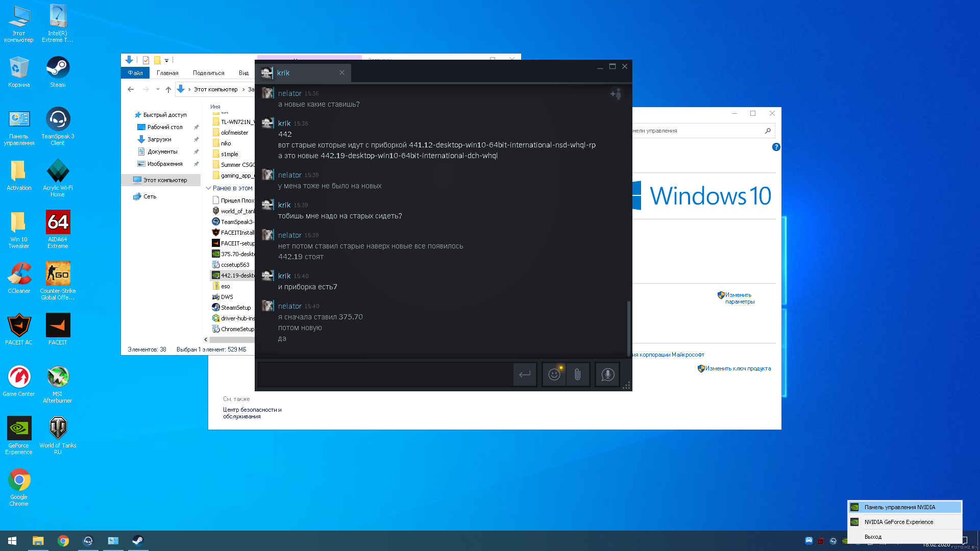Select Загрузки in navigation pane
Screen dimensions: 980x551
tap(155, 139)
